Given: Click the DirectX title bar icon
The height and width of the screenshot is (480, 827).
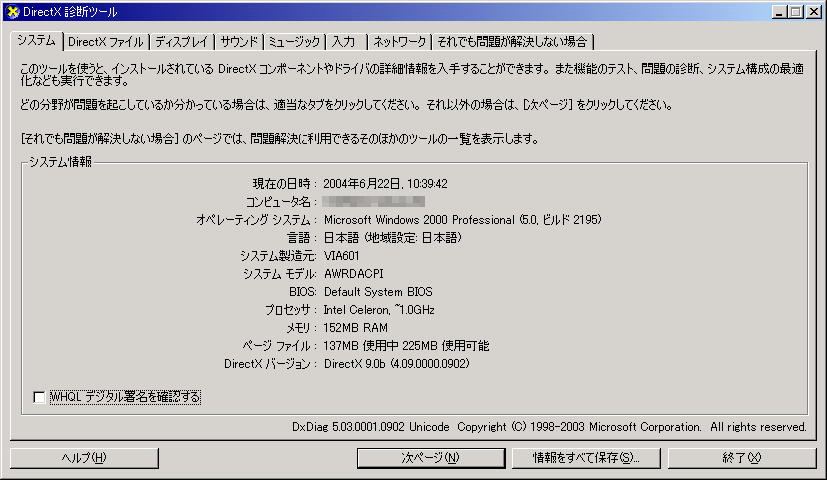Looking at the screenshot, I should tap(13, 12).
